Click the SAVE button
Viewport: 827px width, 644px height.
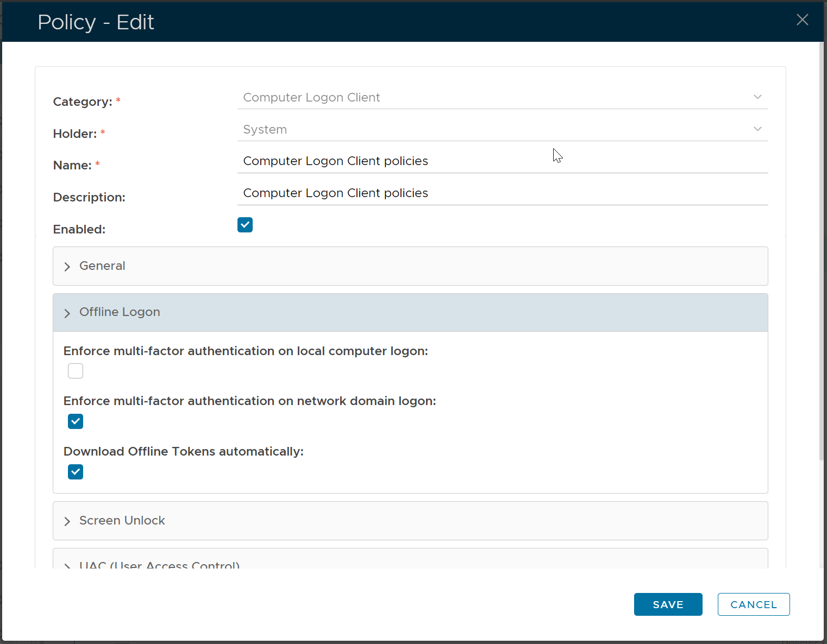668,604
